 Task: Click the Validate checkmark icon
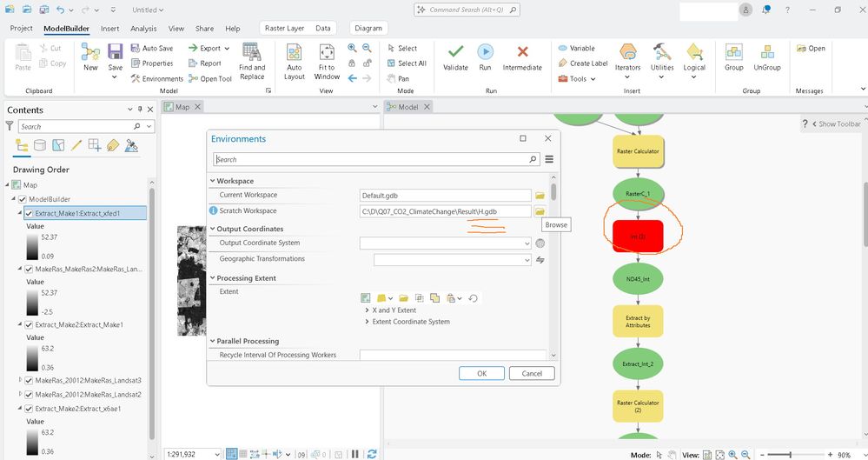tap(455, 51)
